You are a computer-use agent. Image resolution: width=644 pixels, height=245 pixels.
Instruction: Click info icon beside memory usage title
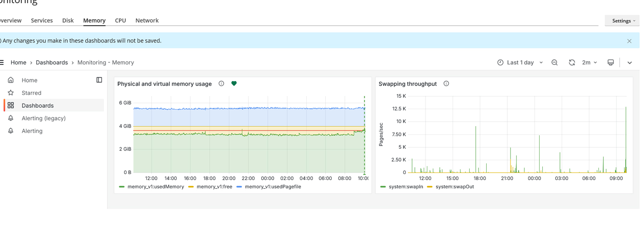click(221, 84)
